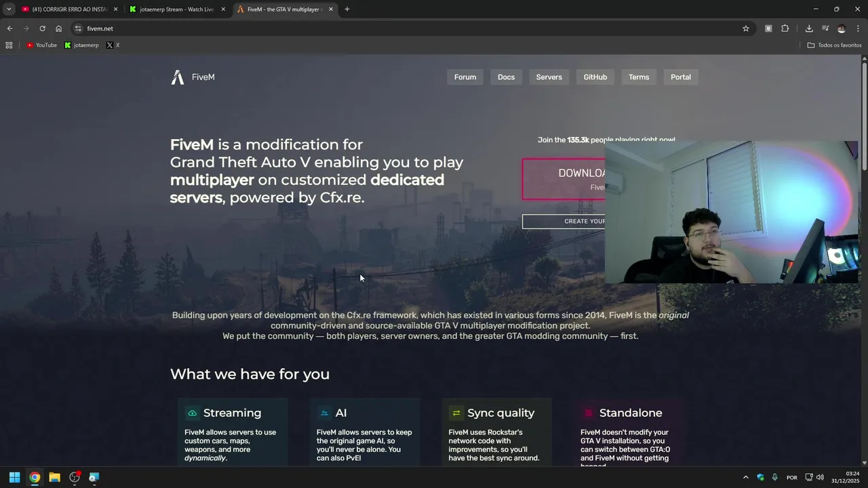
Task: Open the Todos os favoritos folder
Action: (x=834, y=45)
